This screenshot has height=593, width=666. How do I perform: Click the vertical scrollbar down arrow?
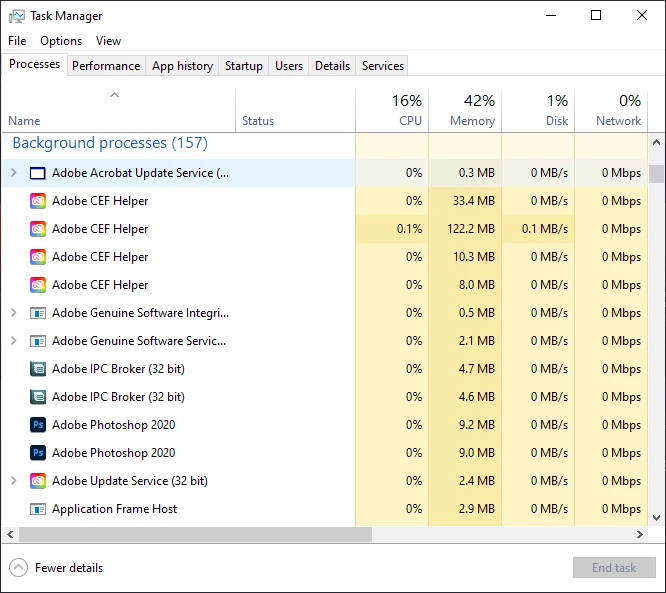tap(656, 518)
